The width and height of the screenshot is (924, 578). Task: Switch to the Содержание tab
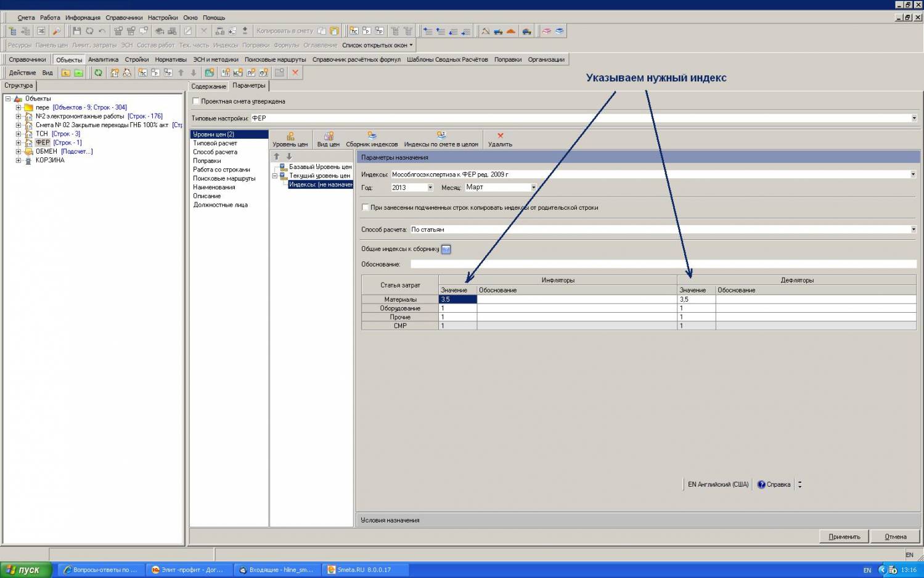coord(208,86)
